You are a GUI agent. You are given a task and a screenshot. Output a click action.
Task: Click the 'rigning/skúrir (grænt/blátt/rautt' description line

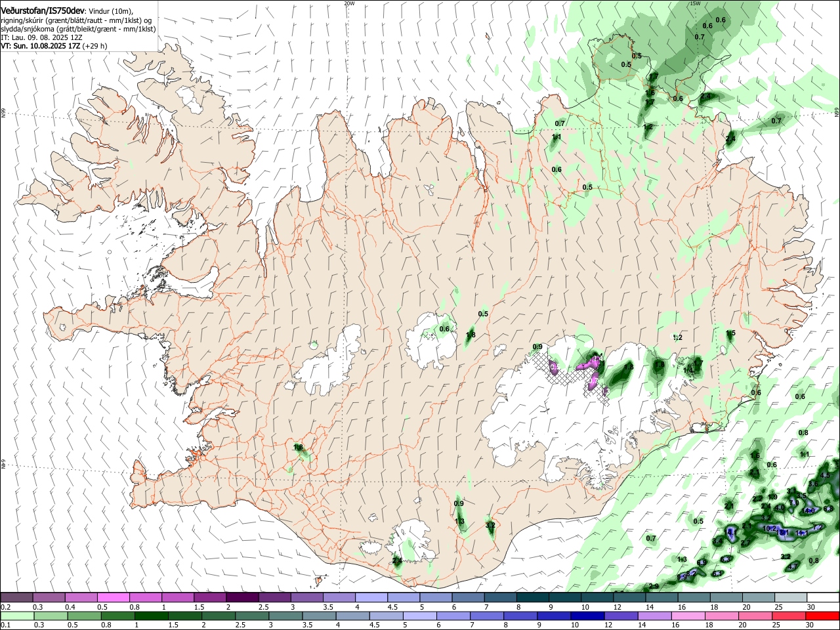point(76,20)
